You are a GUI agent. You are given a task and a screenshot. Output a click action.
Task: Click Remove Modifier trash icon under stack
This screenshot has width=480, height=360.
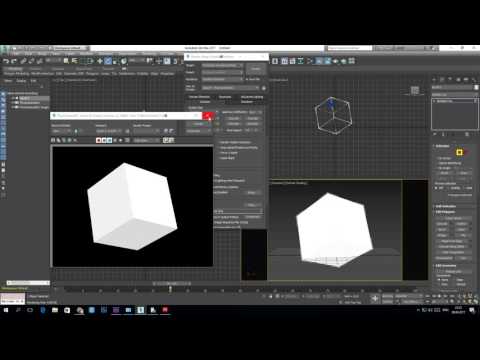[x=467, y=134]
